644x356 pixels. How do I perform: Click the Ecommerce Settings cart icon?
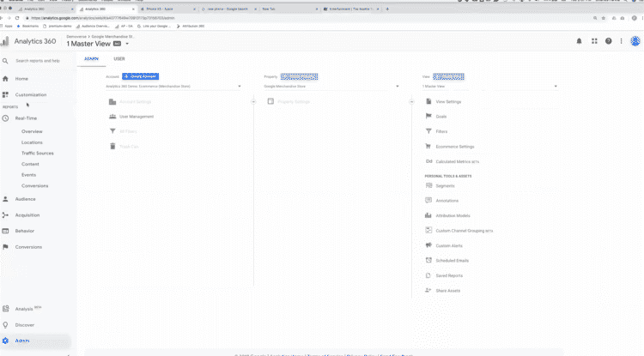(x=428, y=146)
